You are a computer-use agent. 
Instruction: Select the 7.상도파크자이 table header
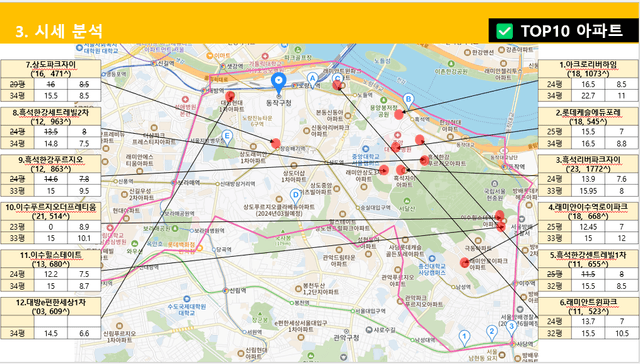click(51, 69)
